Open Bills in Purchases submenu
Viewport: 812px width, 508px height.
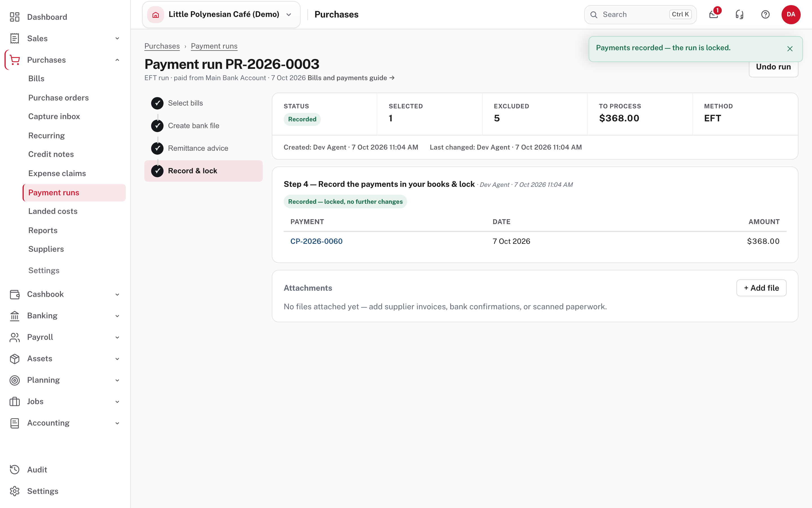36,78
